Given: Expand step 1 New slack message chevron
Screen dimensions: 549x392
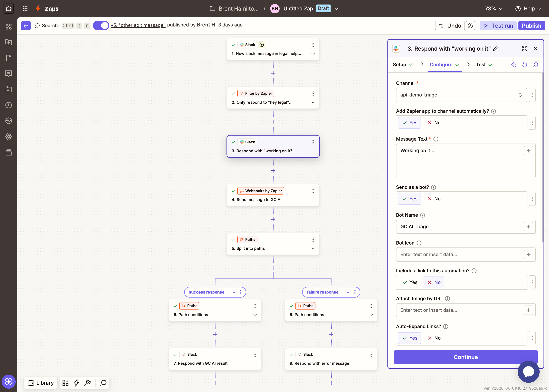Looking at the screenshot, I should click(x=313, y=54).
